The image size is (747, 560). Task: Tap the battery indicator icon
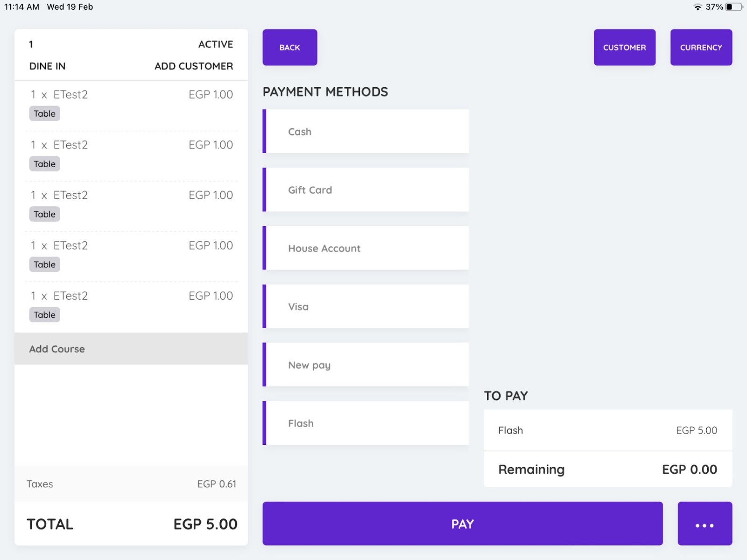(733, 7)
